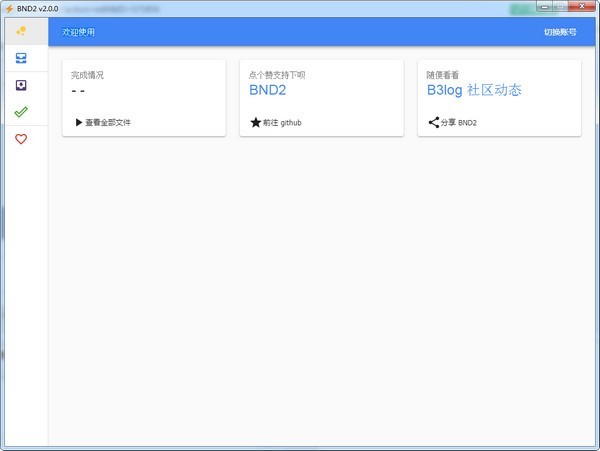Open the blue inbox tray icon in sidebar
This screenshot has height=451, width=600.
[x=21, y=58]
